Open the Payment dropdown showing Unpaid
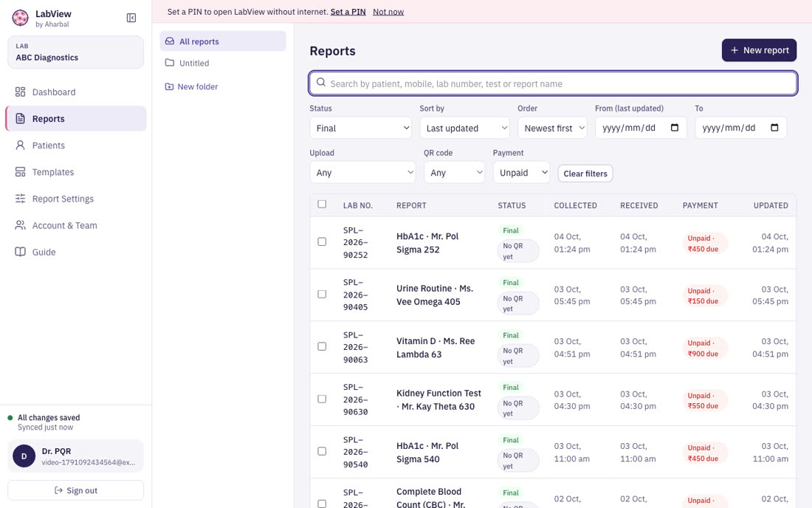 521,173
